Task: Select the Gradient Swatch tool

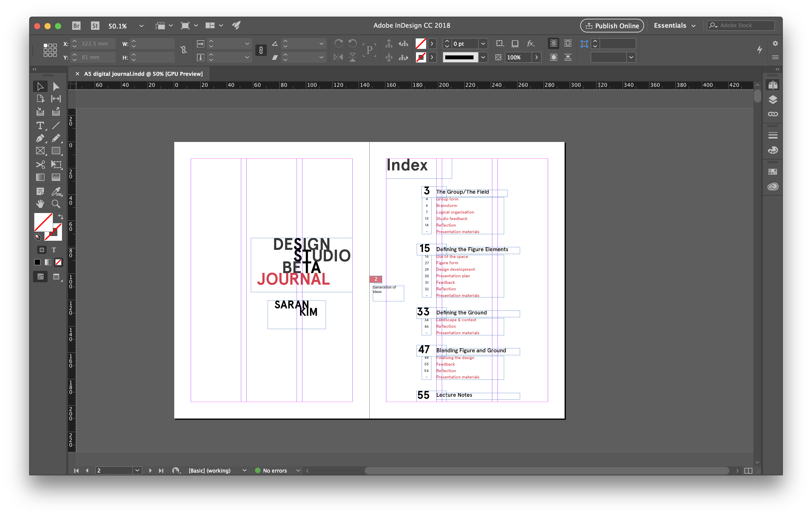Action: (40, 177)
